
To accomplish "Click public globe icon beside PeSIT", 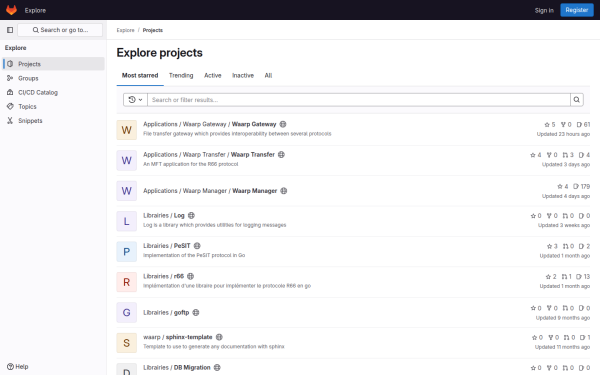I will click(x=197, y=246).
